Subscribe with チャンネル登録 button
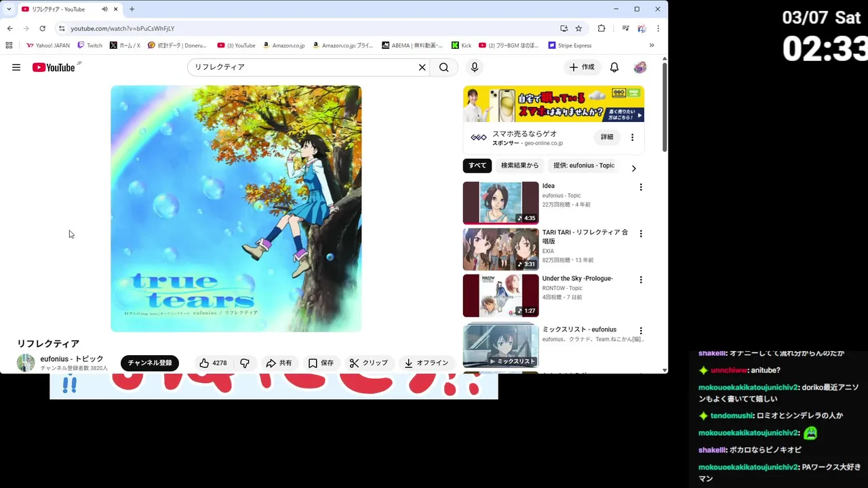 tap(150, 363)
